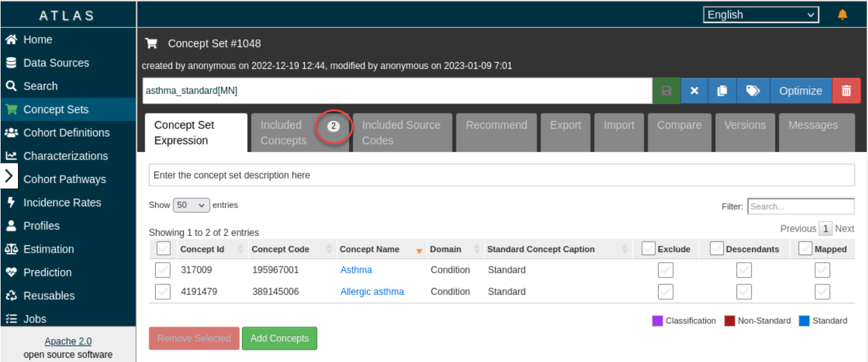Click the copy concept set icon
The image size is (868, 362).
pyautogui.click(x=722, y=91)
